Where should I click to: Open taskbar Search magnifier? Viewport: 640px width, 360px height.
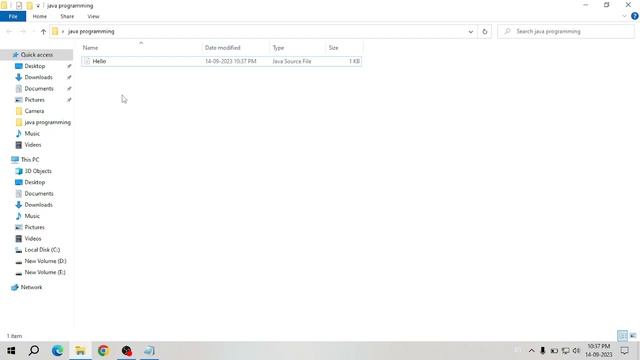tap(34, 351)
